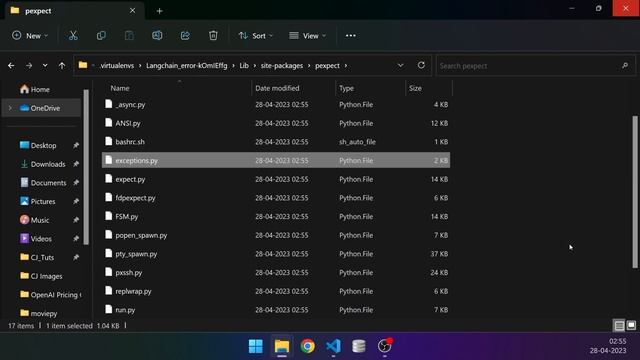Click the Rename icon in toolbar
The width and height of the screenshot is (640, 360).
click(157, 36)
